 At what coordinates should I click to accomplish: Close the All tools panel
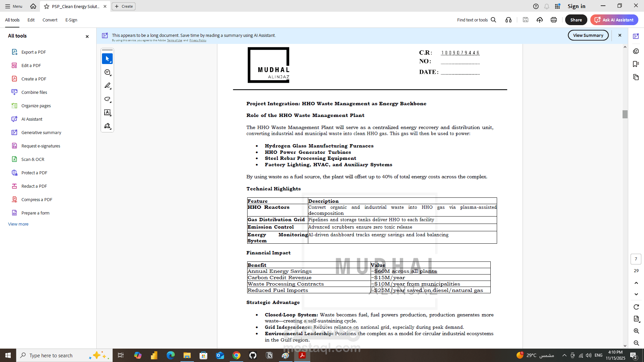tap(87, 36)
